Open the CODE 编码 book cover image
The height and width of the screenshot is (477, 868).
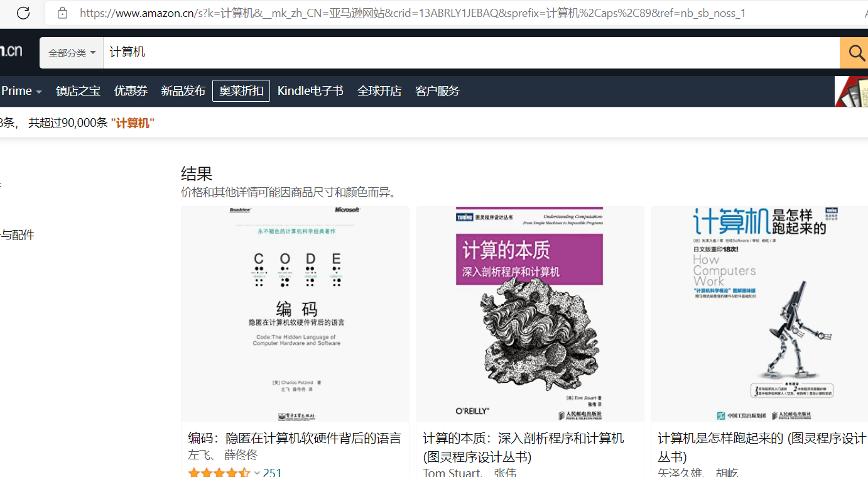point(295,314)
